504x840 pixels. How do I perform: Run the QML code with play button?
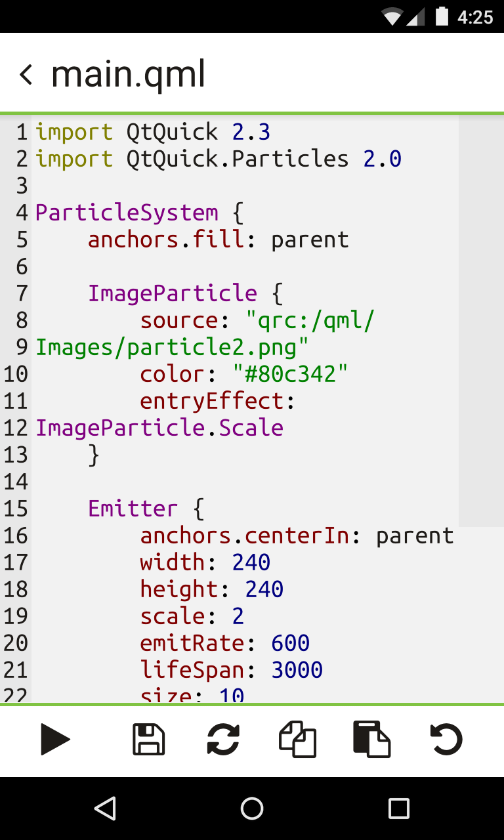point(55,740)
